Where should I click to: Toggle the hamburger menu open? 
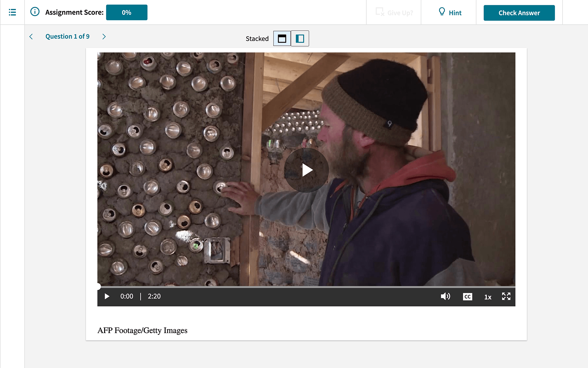click(x=12, y=12)
